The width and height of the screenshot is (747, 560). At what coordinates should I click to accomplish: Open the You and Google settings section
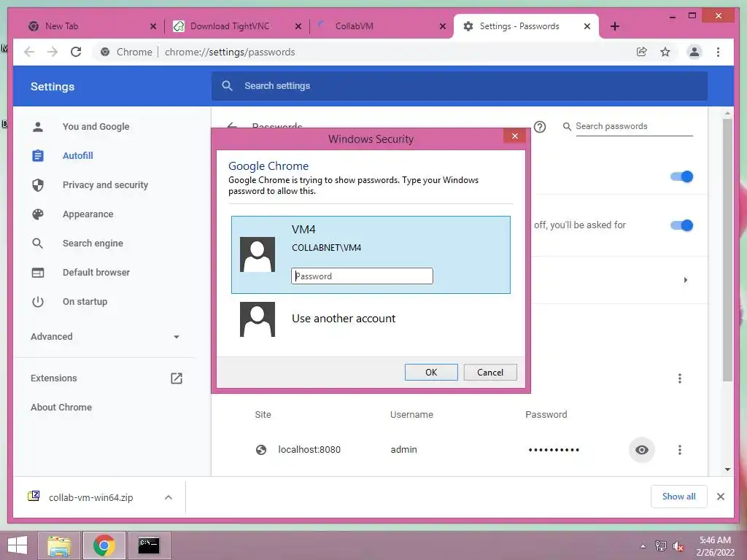(96, 127)
